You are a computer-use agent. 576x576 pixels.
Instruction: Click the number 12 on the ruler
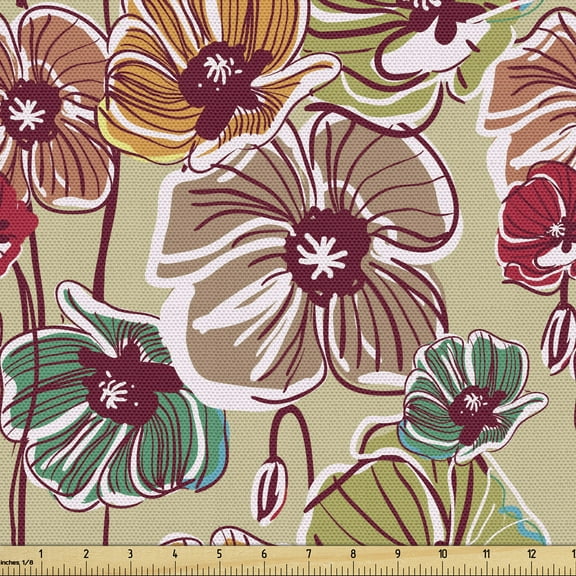coord(532,554)
